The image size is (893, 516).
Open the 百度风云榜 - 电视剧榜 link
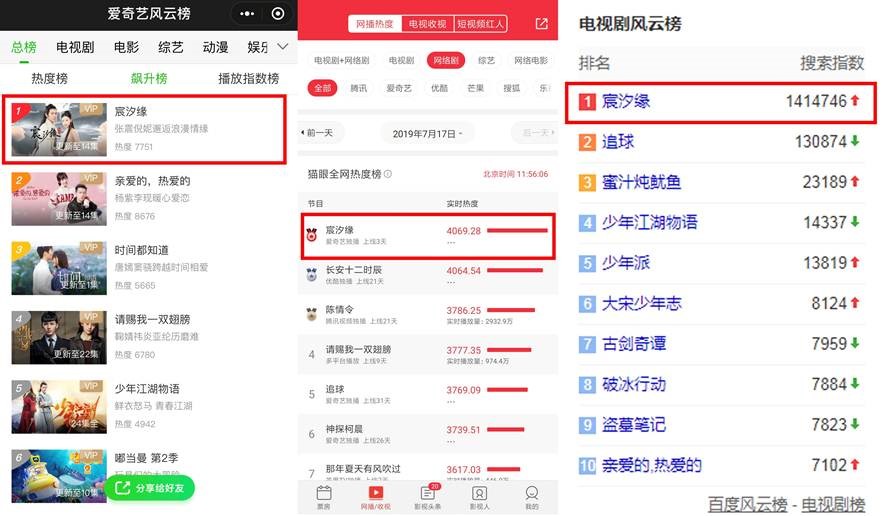(787, 505)
